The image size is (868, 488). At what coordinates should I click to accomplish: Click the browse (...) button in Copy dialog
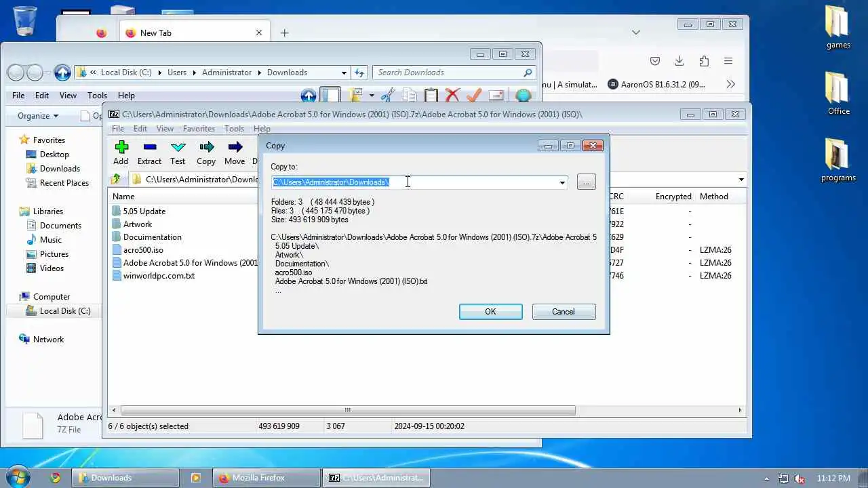click(x=586, y=182)
